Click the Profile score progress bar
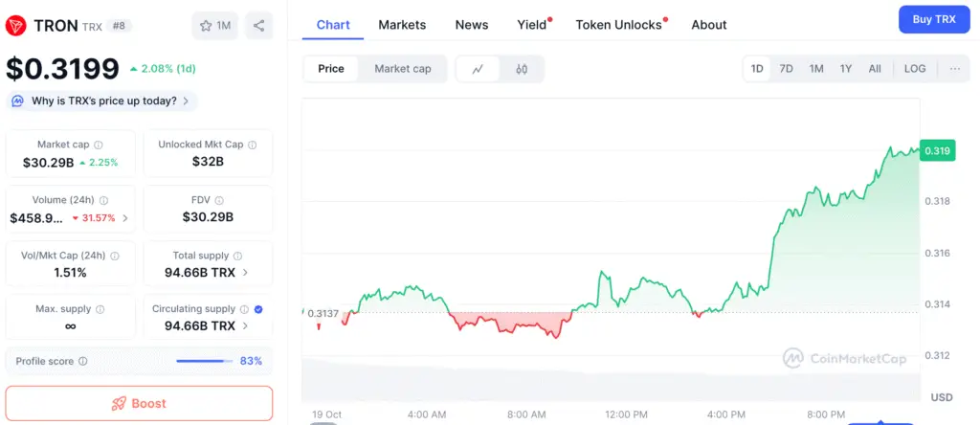The height and width of the screenshot is (425, 980). pyautogui.click(x=204, y=361)
